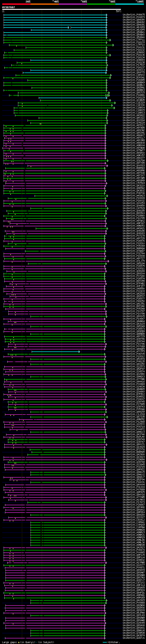146x644 pixels.
Task: Select the UniRef100_Q00SG3 label
Action: pyautogui.click(x=134, y=165)
